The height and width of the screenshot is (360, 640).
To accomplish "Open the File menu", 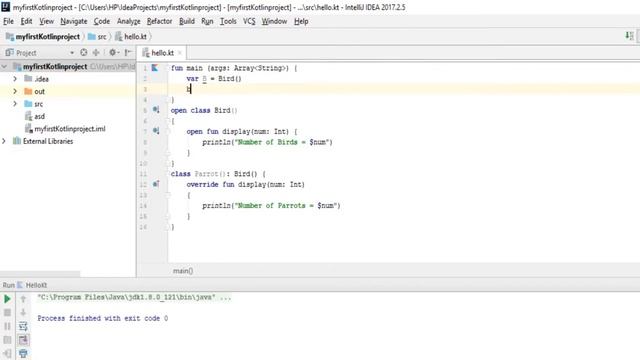I will pos(8,21).
